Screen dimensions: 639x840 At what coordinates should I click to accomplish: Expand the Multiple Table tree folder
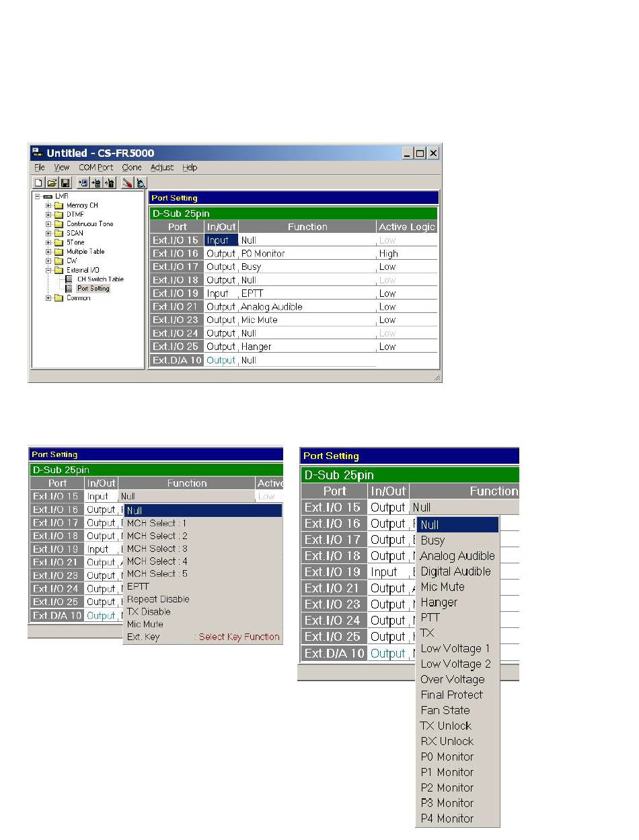click(48, 252)
